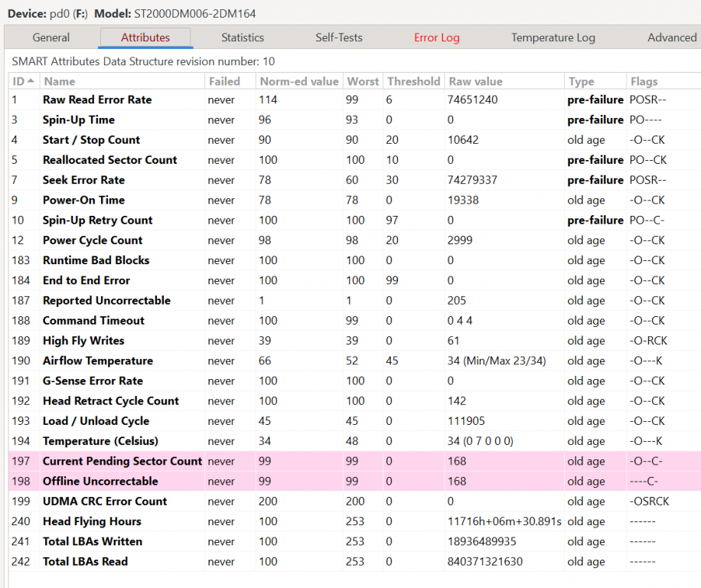Sort by the Raw value column header
701x588 pixels.
point(475,81)
